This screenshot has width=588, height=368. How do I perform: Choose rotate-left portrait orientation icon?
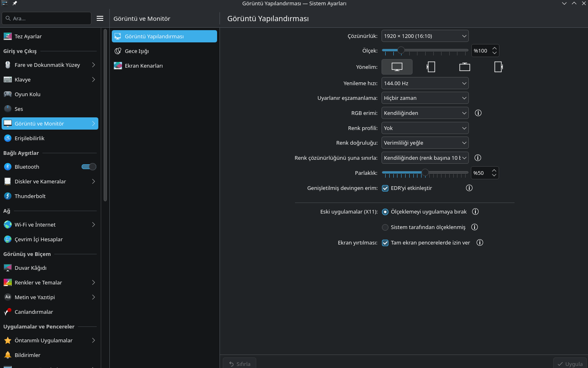431,67
